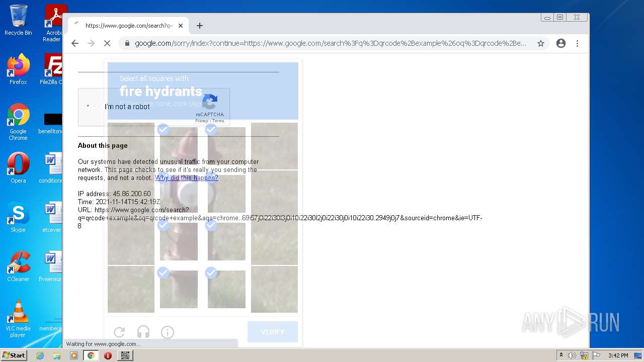Open Opera from the taskbar
The image size is (644, 362).
(108, 355)
